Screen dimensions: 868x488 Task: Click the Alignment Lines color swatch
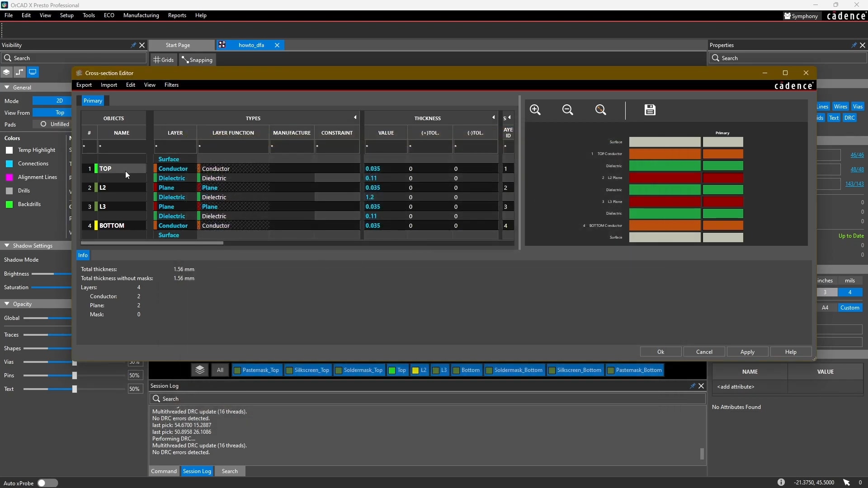pos(9,177)
